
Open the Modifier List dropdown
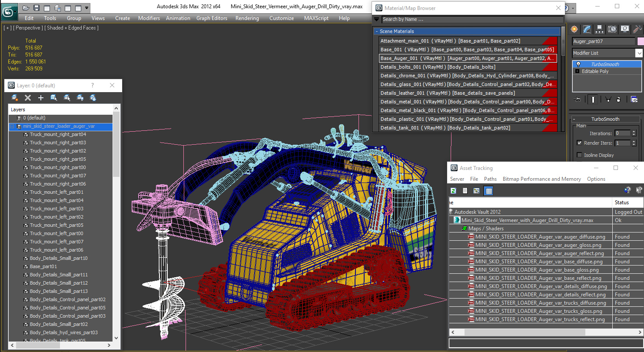pos(639,53)
